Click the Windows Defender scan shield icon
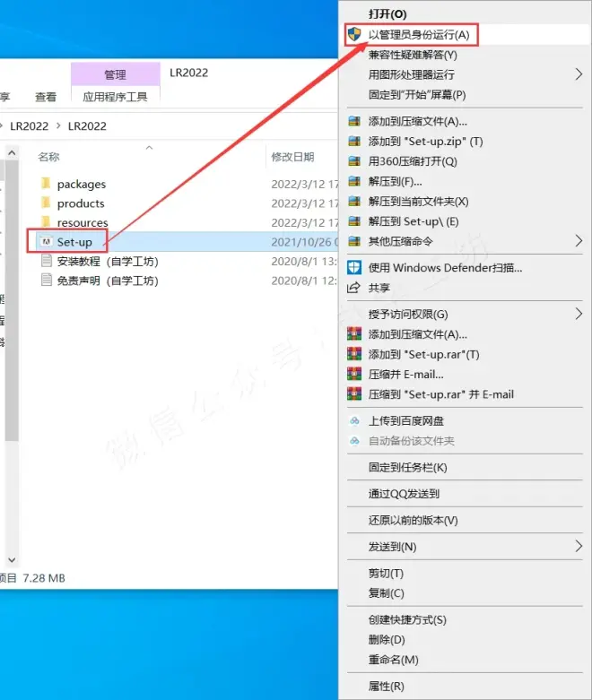The image size is (592, 700). coord(354,267)
